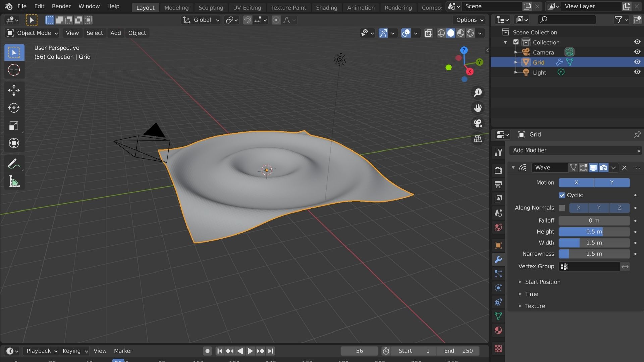Select the Rotate tool
Viewport: 644px width, 362px height.
[14, 108]
